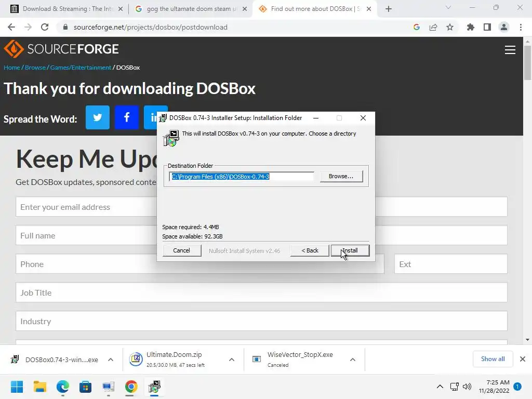
Task: Click the SourceForge logo
Action: tap(61, 49)
